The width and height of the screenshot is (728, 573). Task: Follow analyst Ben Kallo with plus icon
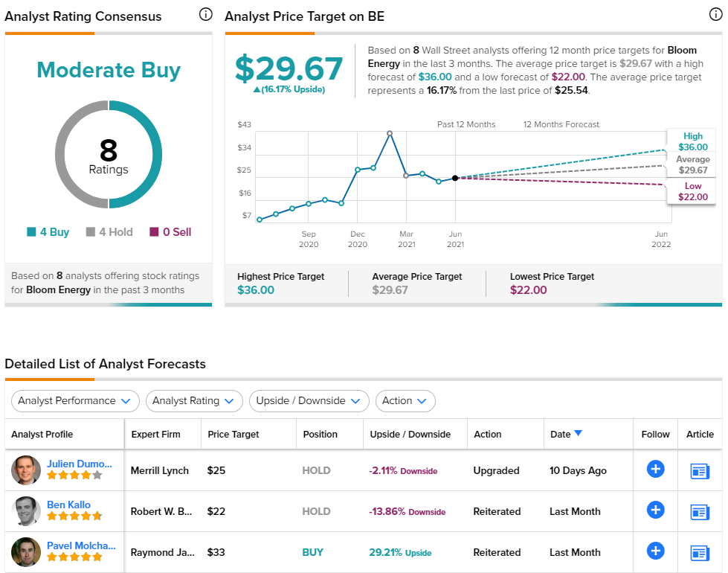click(656, 510)
